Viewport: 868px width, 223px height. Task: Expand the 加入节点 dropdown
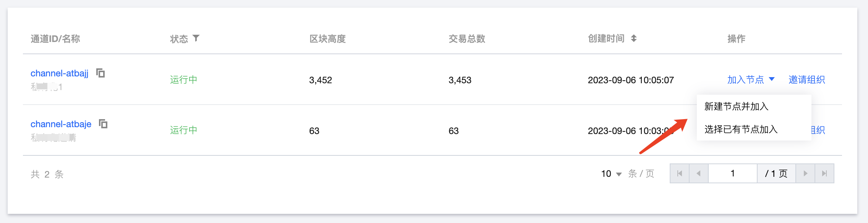(772, 79)
